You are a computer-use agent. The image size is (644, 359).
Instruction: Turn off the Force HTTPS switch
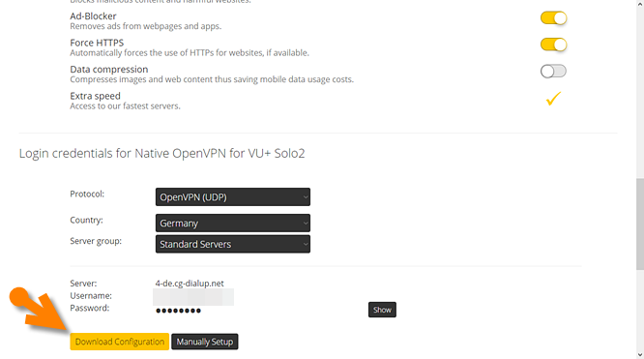pyautogui.click(x=553, y=45)
